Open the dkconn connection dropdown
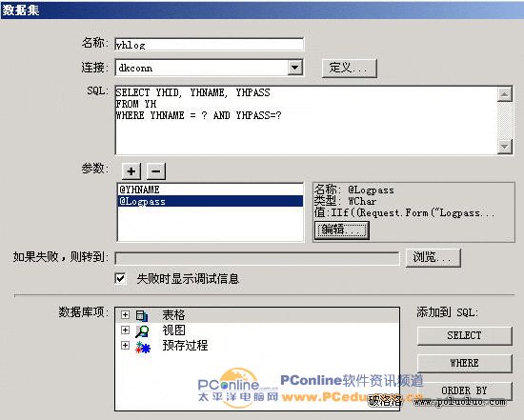Image resolution: width=524 pixels, height=420 pixels. click(x=294, y=68)
